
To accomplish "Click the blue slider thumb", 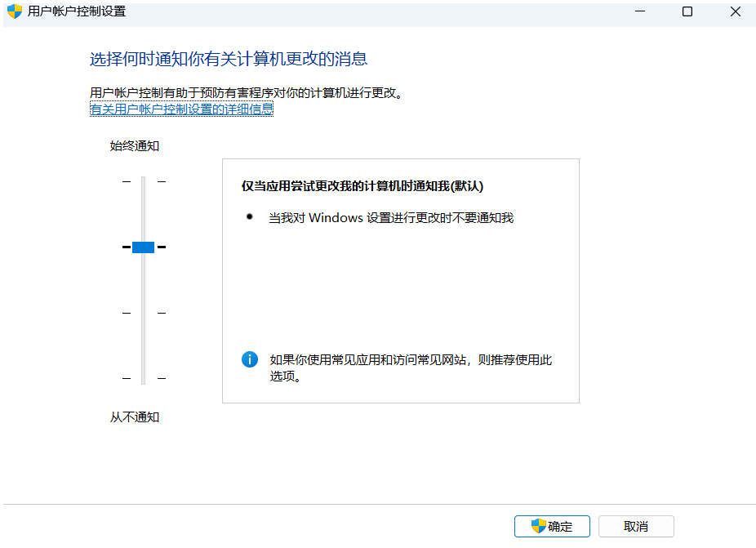I will [x=143, y=247].
